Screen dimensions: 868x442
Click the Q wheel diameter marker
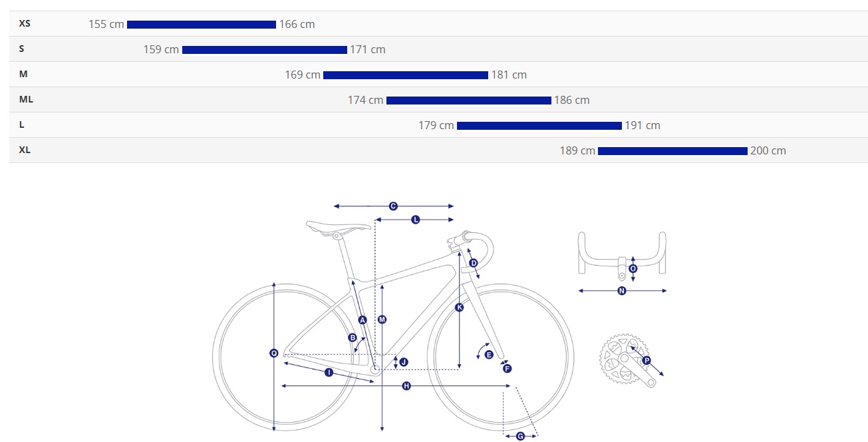point(274,353)
